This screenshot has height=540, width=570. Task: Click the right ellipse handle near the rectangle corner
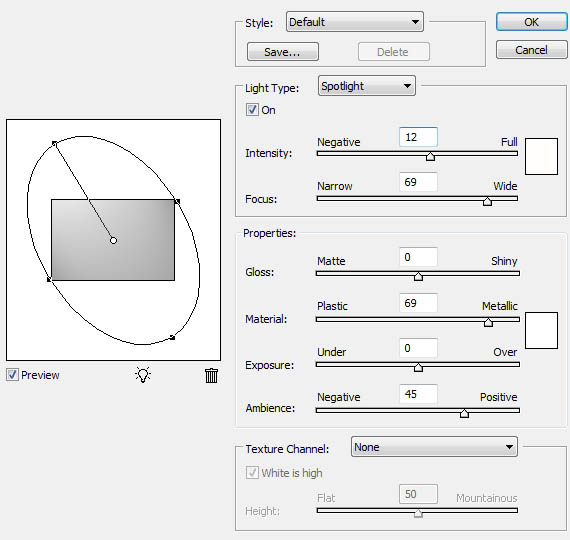[177, 201]
